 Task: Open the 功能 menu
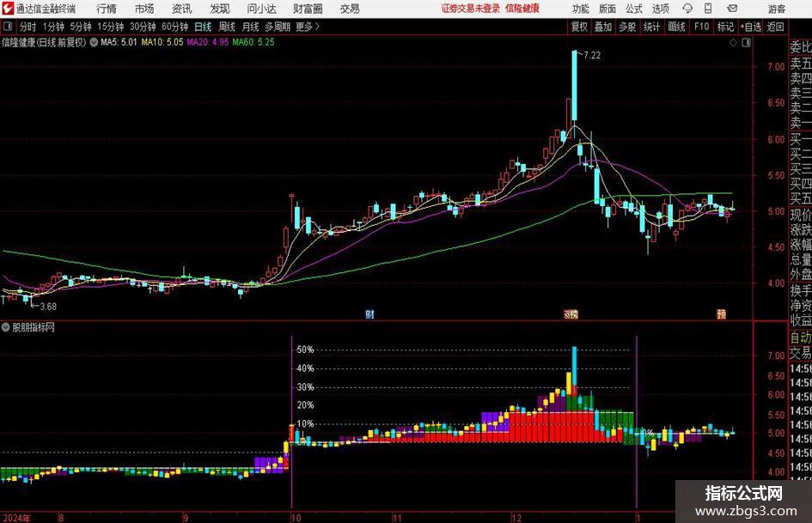(581, 9)
